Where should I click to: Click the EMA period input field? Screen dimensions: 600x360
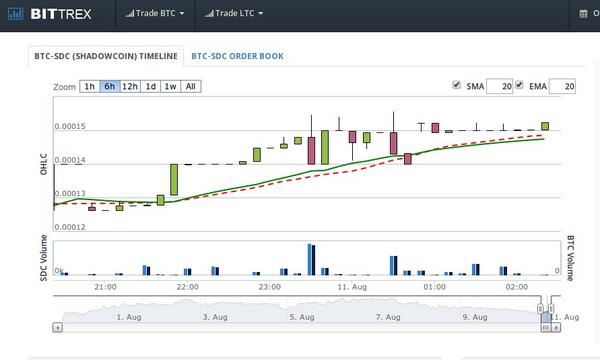click(562, 86)
